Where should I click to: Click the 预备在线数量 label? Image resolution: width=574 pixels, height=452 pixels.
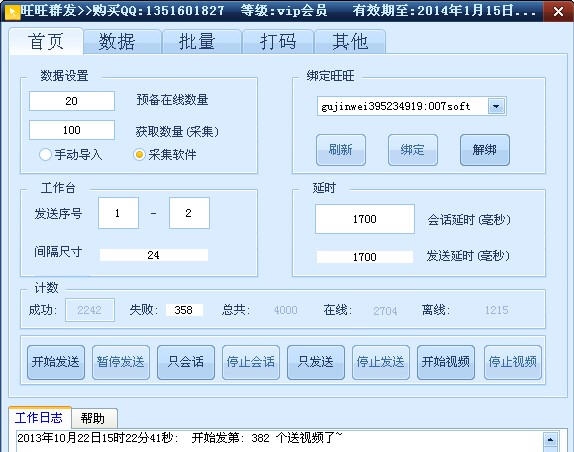click(172, 100)
